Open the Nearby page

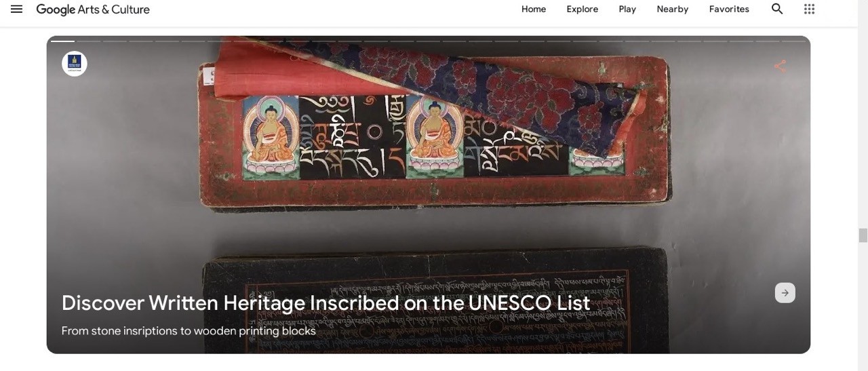(672, 9)
